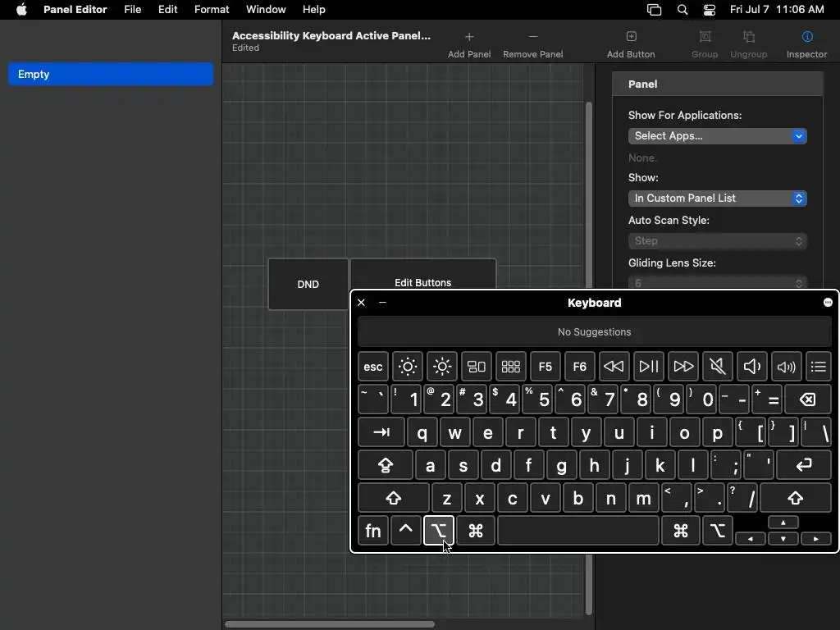Viewport: 840px width, 630px height.
Task: Open Spotlight search in menu bar
Action: [682, 10]
